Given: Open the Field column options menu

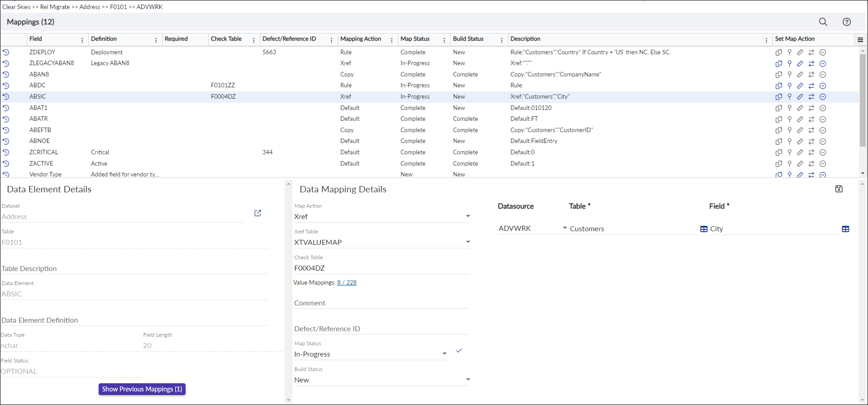Looking at the screenshot, I should (82, 40).
